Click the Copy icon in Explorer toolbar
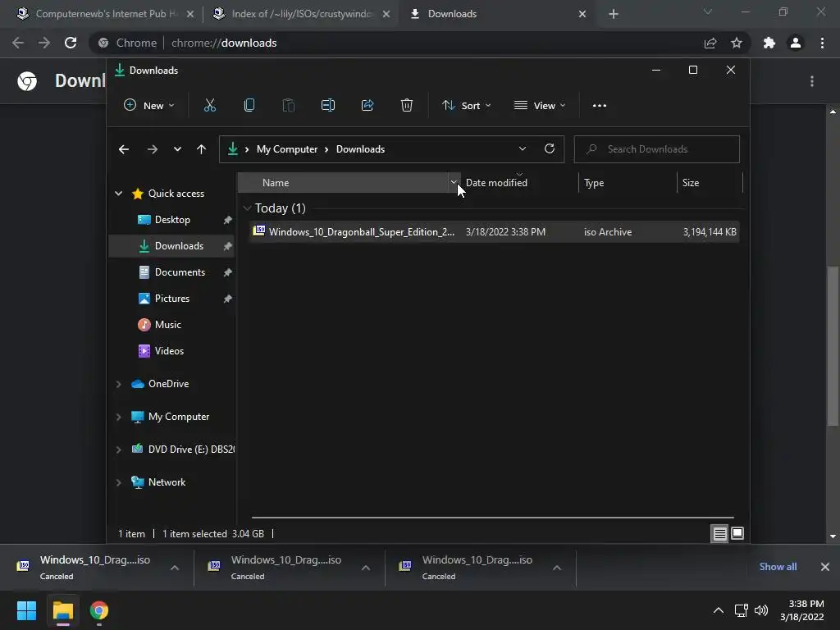This screenshot has width=840, height=630. (249, 105)
